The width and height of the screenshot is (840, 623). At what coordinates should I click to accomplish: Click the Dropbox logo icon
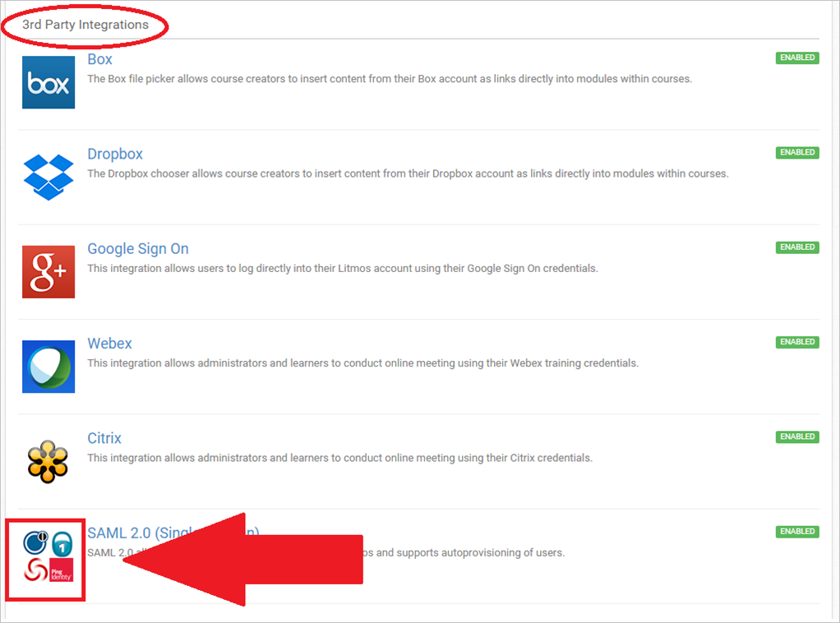(x=48, y=178)
